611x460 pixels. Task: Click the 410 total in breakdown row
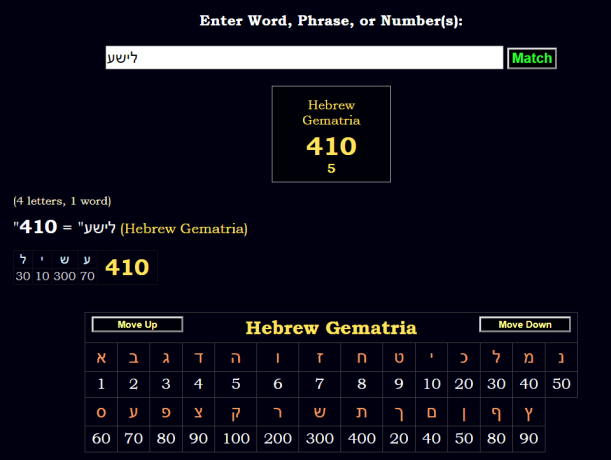click(x=127, y=267)
